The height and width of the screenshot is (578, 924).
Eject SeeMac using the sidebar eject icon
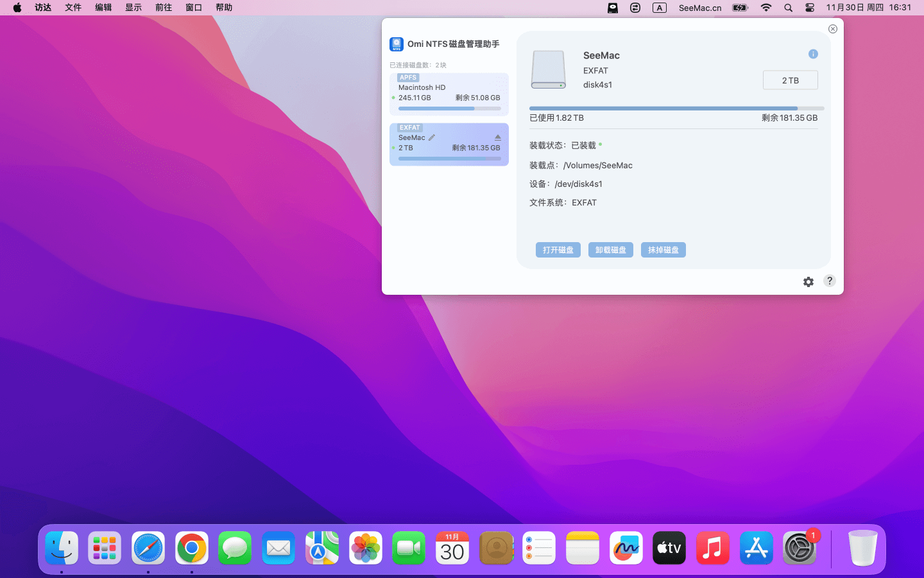497,137
